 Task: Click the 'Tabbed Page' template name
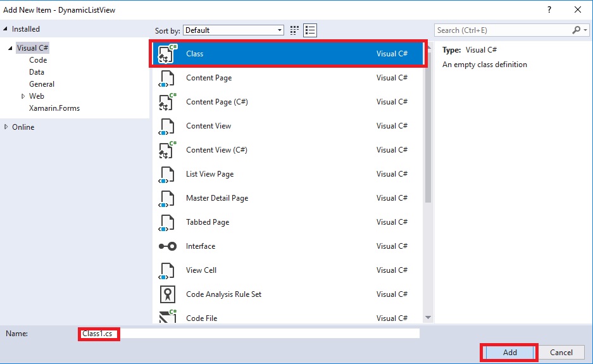(208, 222)
